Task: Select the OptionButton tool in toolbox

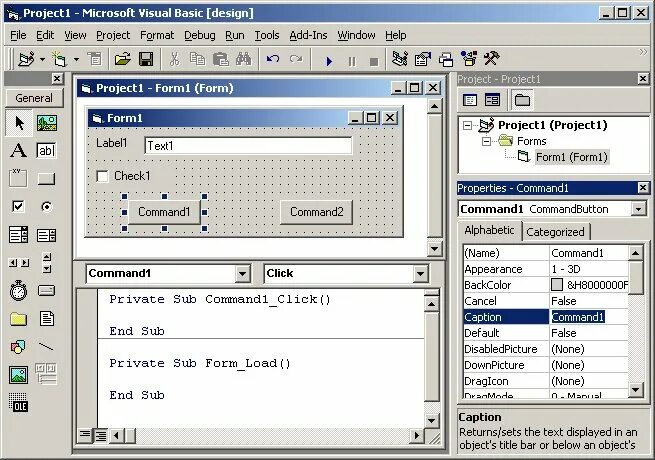Action: click(x=46, y=206)
